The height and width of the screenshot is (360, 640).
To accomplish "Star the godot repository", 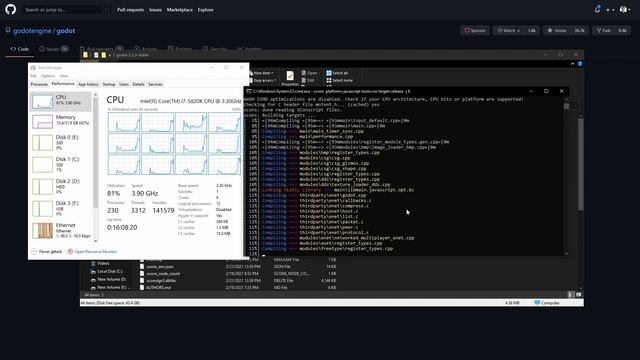I will 557,31.
